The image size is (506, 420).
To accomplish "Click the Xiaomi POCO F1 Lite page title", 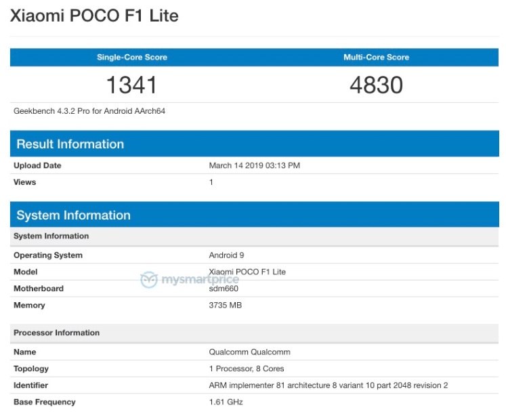I will point(94,16).
